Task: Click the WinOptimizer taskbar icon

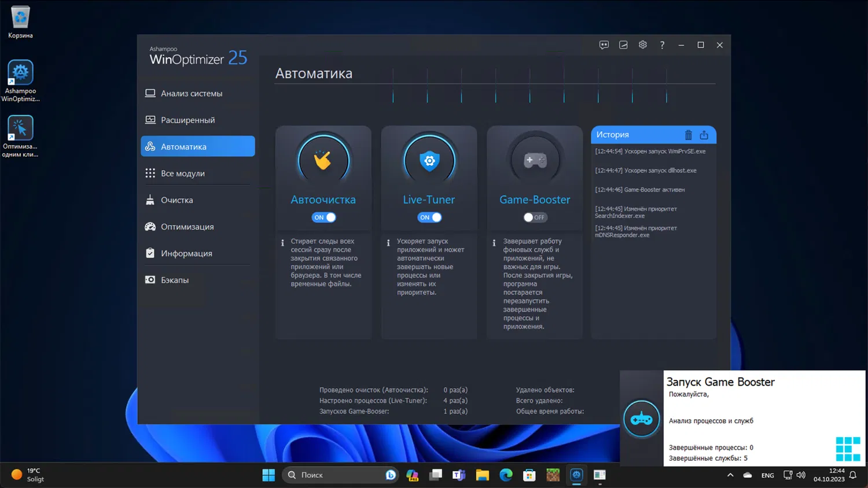Action: (x=576, y=475)
